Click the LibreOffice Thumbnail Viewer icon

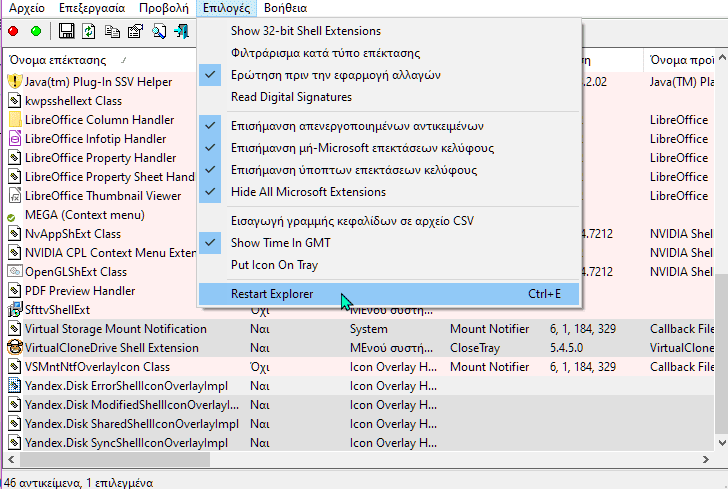(15, 196)
